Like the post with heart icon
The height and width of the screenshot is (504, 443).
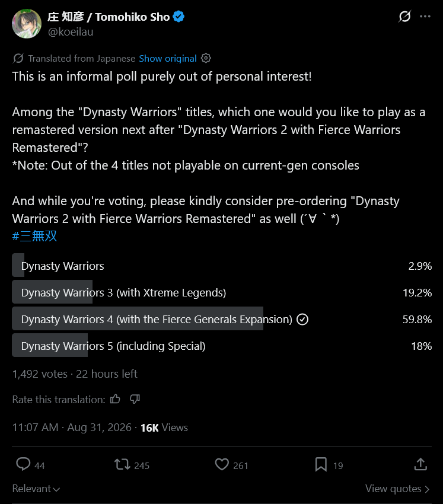click(x=222, y=464)
